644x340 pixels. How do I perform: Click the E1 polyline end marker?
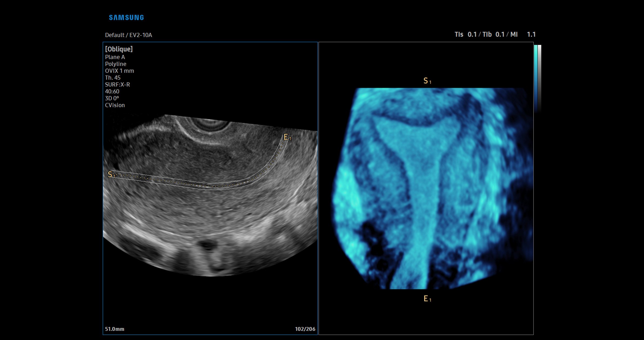click(x=287, y=137)
